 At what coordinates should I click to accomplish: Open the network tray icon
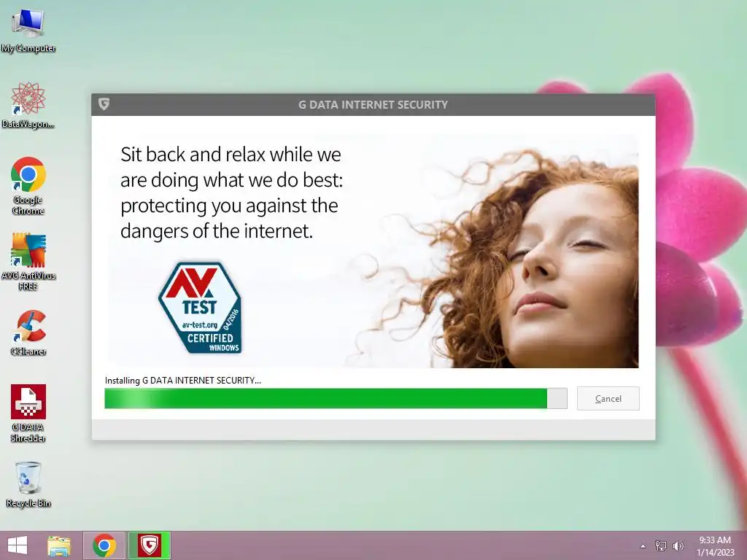click(661, 545)
